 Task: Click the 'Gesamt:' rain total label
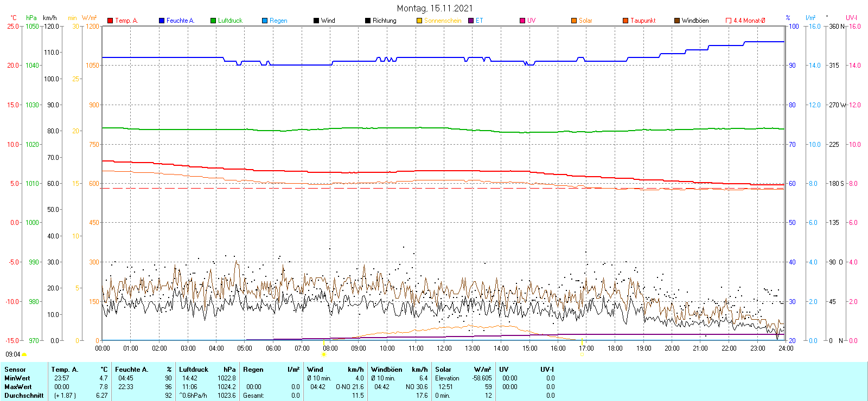pyautogui.click(x=253, y=396)
